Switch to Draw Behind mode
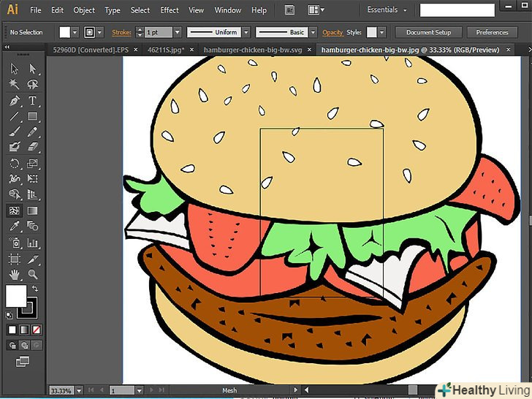The width and height of the screenshot is (532, 399). [24, 344]
